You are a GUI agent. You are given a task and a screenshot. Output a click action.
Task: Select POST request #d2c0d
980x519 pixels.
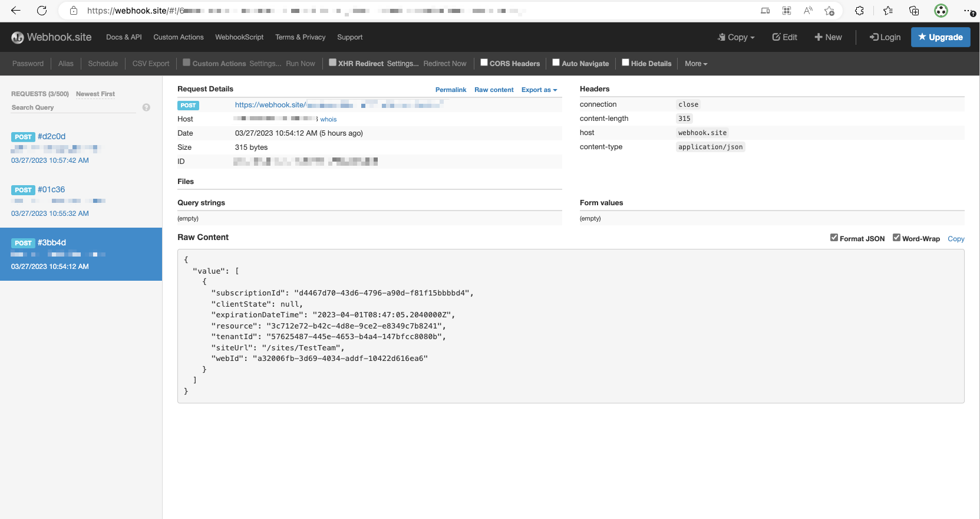(81, 148)
